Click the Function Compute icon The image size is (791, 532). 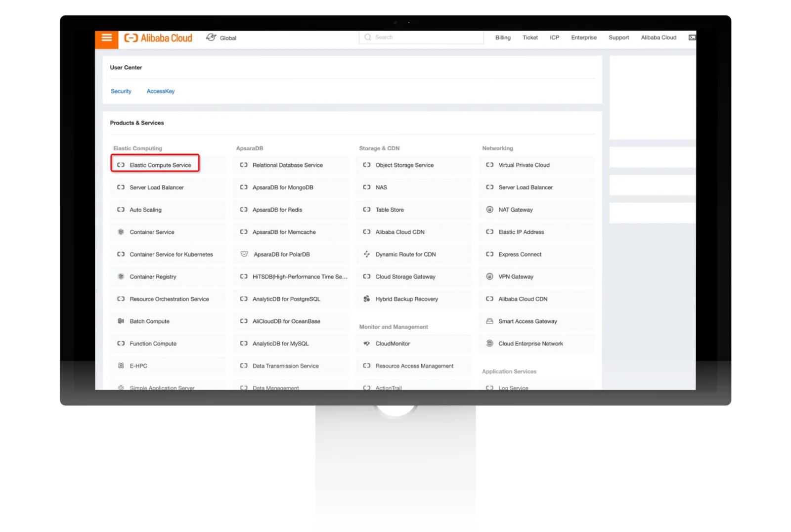pos(121,343)
